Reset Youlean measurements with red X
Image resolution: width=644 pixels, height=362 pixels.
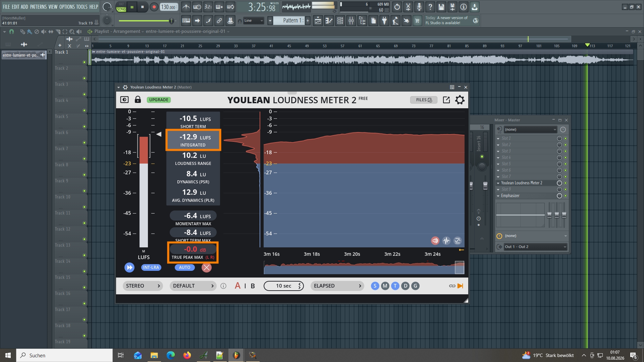coord(207,267)
